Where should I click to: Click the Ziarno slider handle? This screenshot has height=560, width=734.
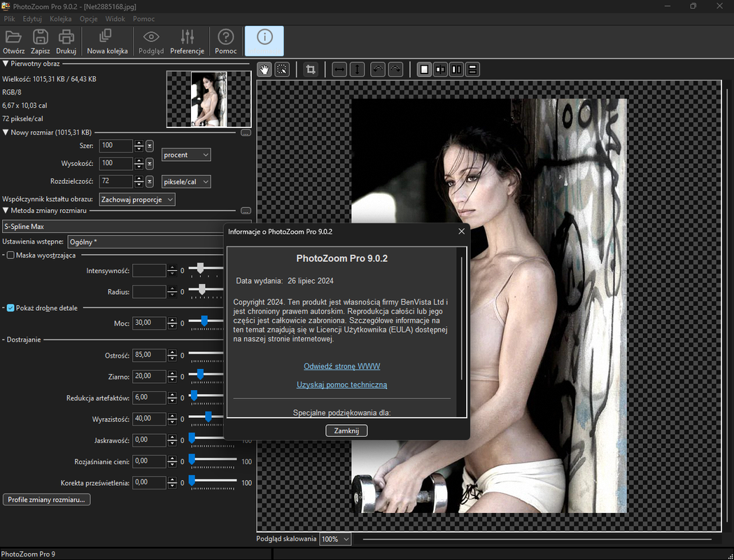(x=200, y=374)
